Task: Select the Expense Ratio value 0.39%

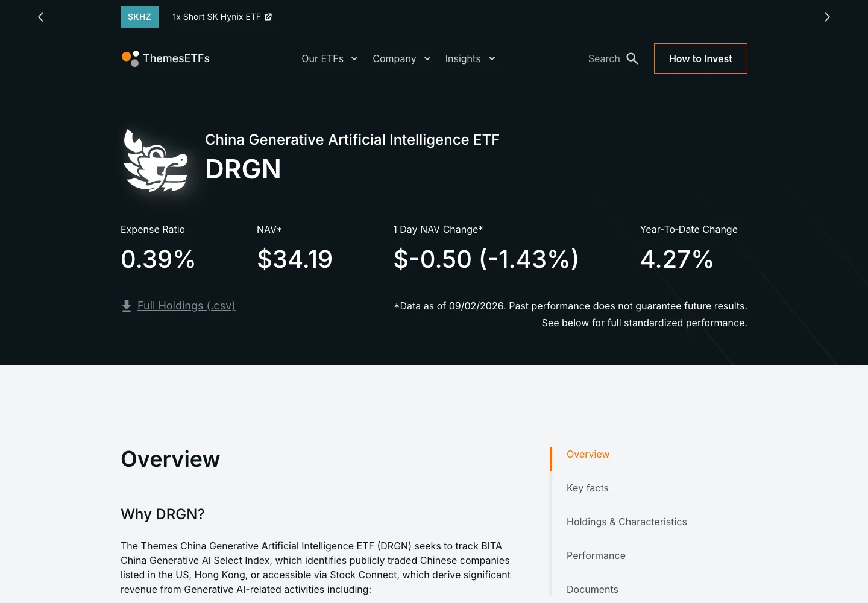Action: point(158,259)
